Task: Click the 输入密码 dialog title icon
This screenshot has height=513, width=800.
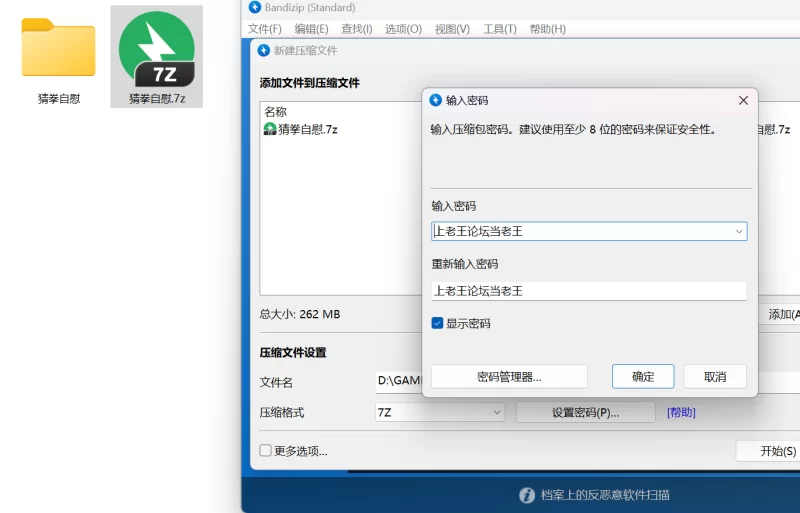Action: click(x=436, y=100)
